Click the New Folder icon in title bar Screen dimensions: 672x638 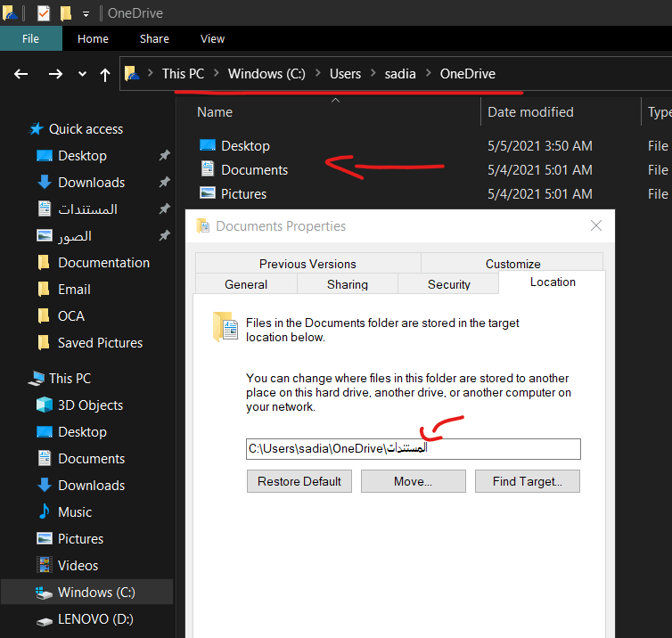tap(66, 13)
